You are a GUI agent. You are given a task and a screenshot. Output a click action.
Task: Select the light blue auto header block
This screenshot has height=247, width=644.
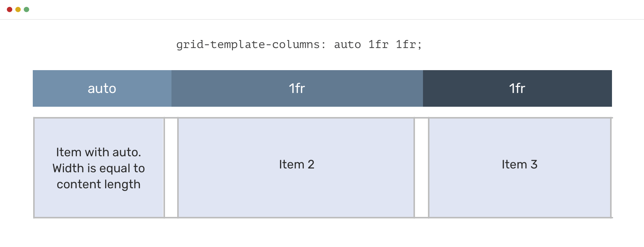tap(102, 88)
